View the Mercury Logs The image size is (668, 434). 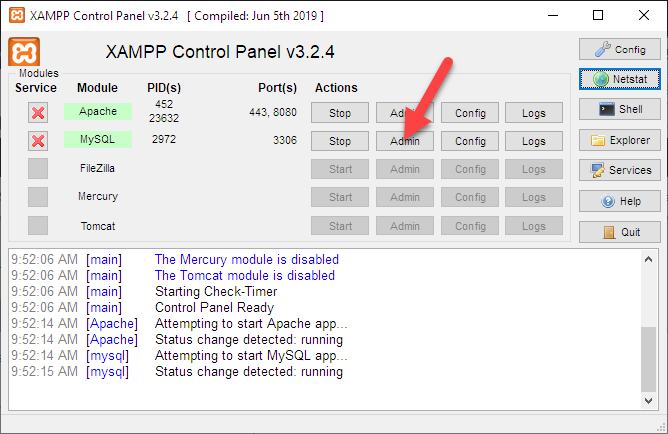(534, 197)
